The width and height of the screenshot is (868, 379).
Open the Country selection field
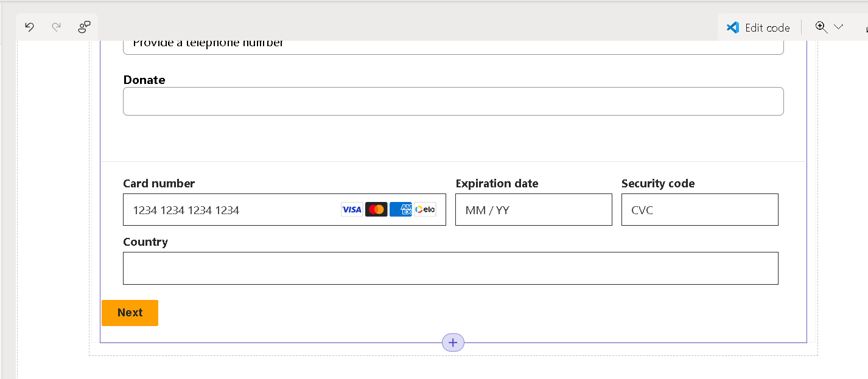point(450,268)
